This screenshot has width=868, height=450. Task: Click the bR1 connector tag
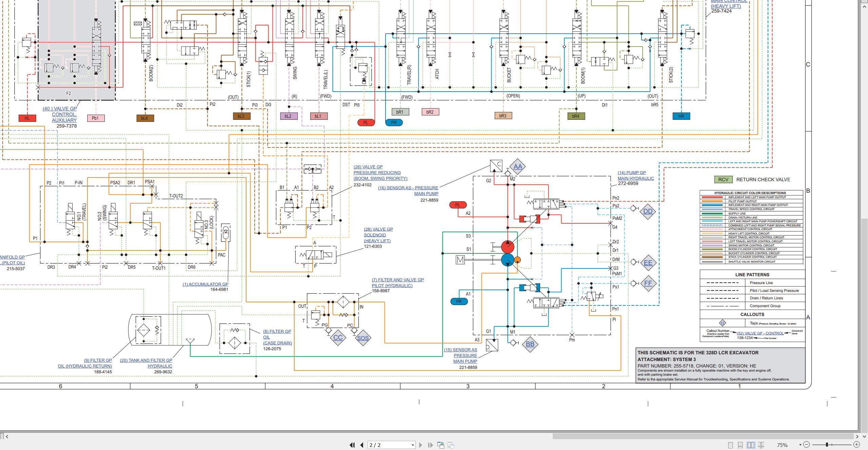pos(400,112)
